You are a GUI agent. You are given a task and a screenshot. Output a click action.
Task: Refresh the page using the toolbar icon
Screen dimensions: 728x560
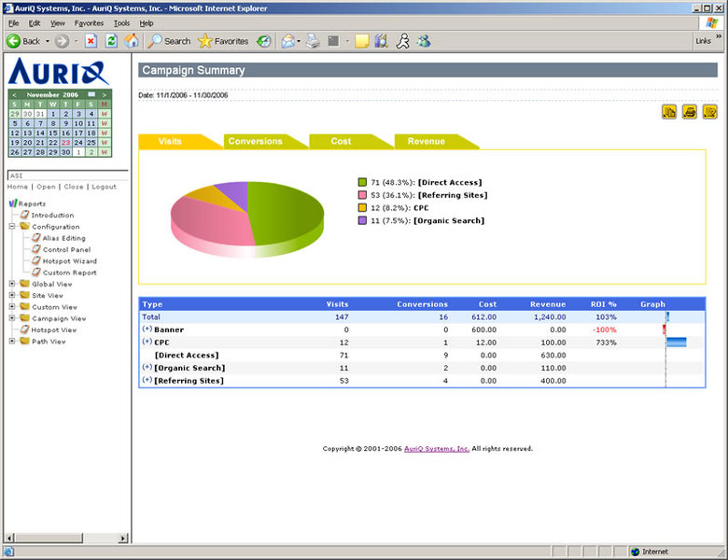[x=111, y=41]
